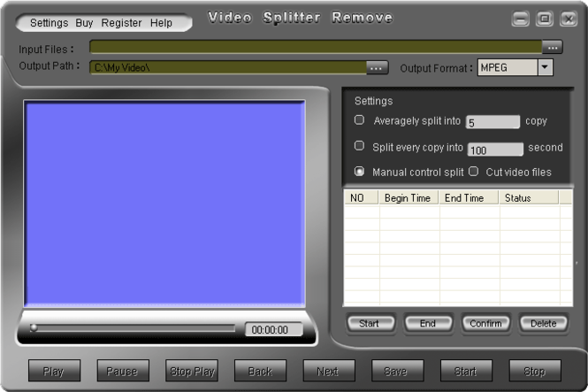Delete the selected segment
This screenshot has width=588, height=392.
point(544,323)
